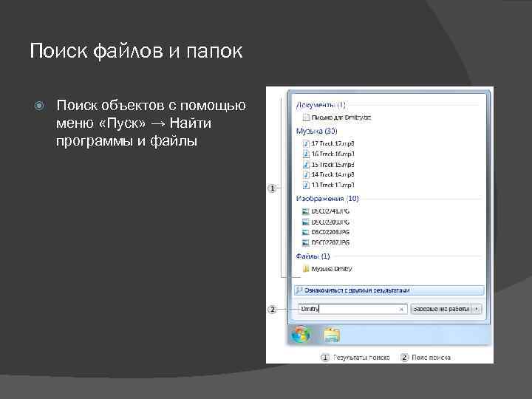Select the 13 Track 13.mp3 result
Screen dimensions: 532x399
coord(328,185)
